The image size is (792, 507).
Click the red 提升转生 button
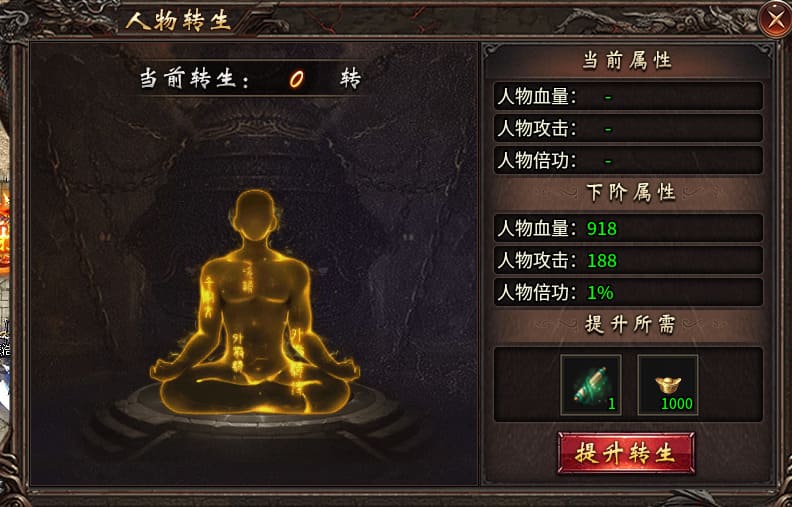[626, 453]
